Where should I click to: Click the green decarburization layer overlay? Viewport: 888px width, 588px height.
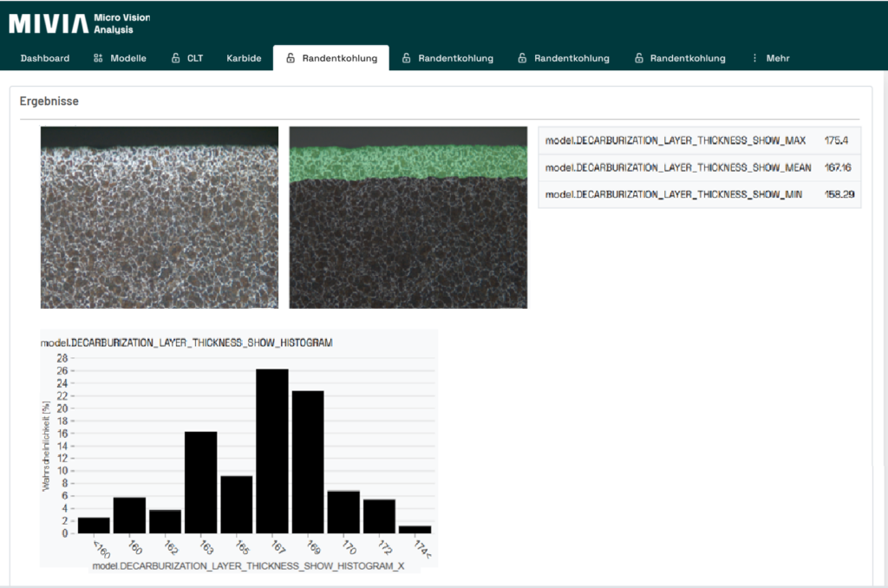tap(408, 162)
